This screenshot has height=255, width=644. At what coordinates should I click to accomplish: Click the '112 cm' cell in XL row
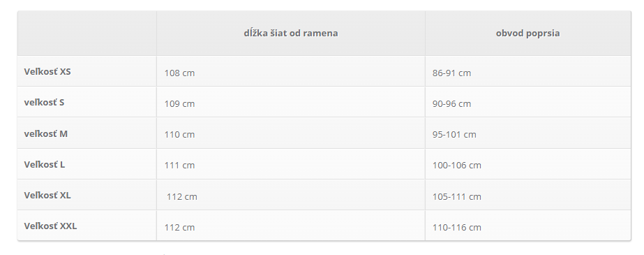(x=182, y=197)
